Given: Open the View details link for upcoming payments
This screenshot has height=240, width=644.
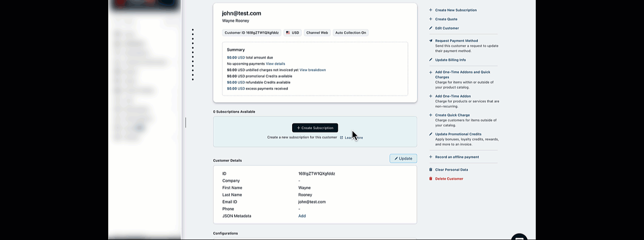Looking at the screenshot, I should [275, 64].
